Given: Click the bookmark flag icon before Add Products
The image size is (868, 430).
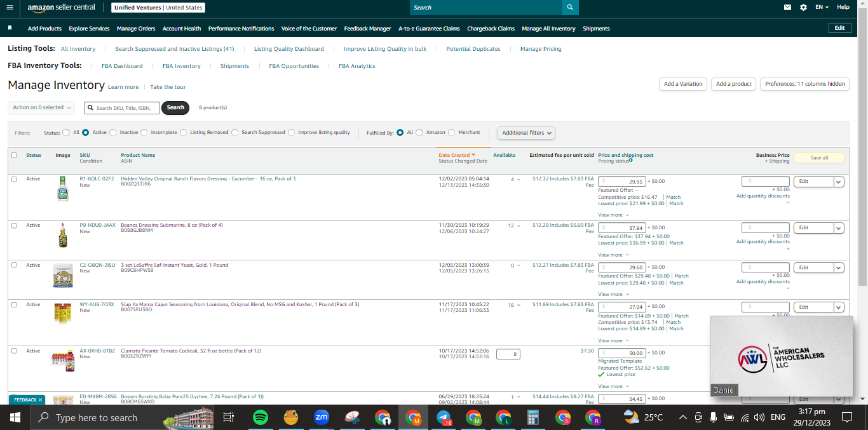Looking at the screenshot, I should [x=10, y=28].
